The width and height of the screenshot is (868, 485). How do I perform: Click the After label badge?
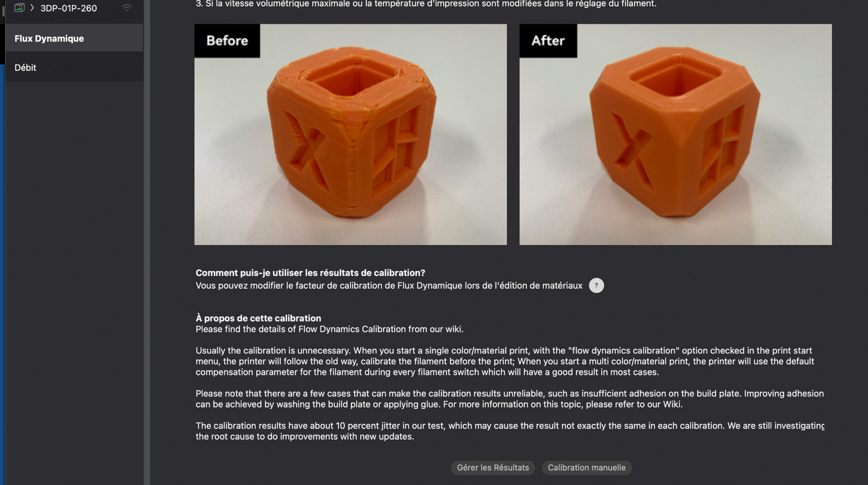(548, 41)
